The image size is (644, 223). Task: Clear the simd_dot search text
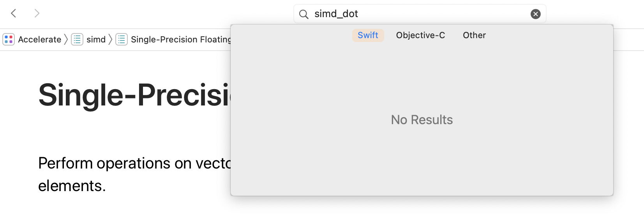pyautogui.click(x=535, y=14)
